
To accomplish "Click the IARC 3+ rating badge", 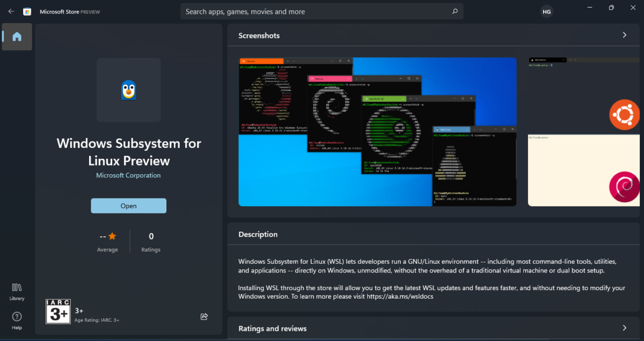I will [x=58, y=312].
